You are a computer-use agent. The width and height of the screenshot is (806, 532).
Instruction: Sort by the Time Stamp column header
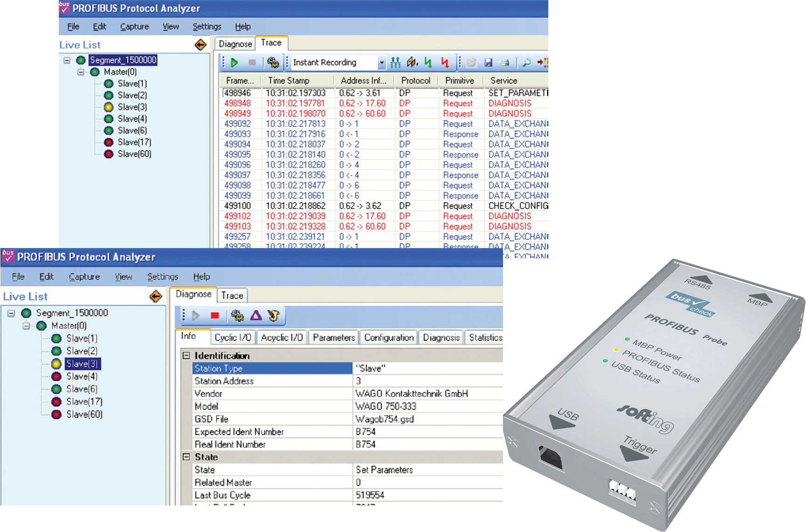coord(297,80)
